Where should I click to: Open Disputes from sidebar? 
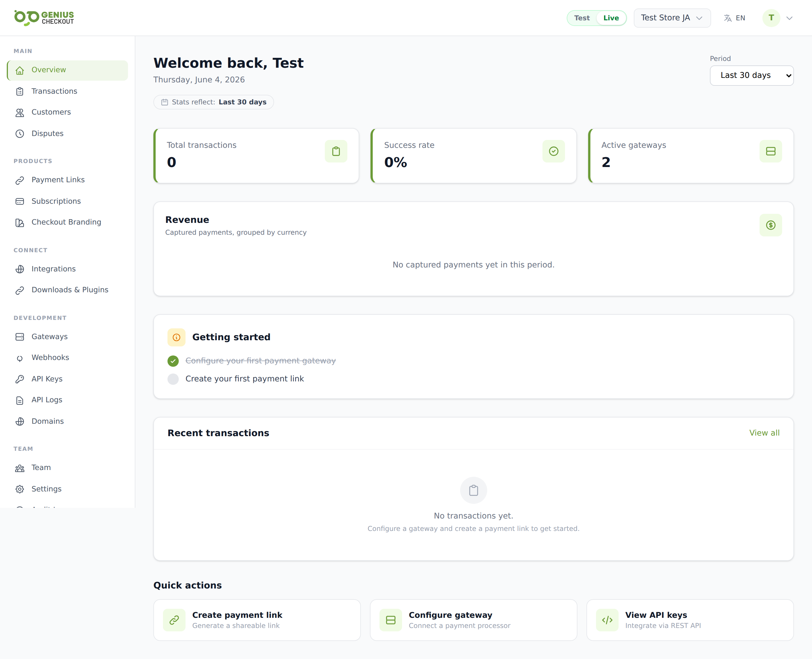click(x=68, y=134)
